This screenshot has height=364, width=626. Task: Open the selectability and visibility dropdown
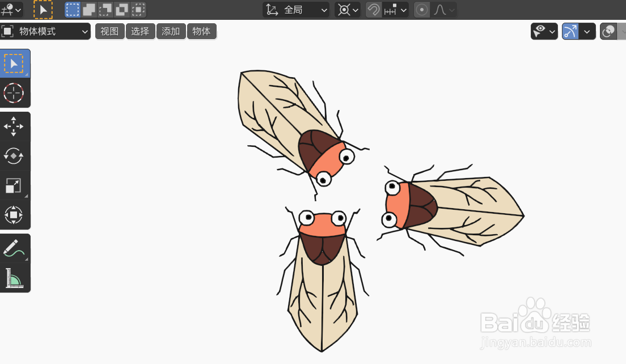tap(544, 31)
